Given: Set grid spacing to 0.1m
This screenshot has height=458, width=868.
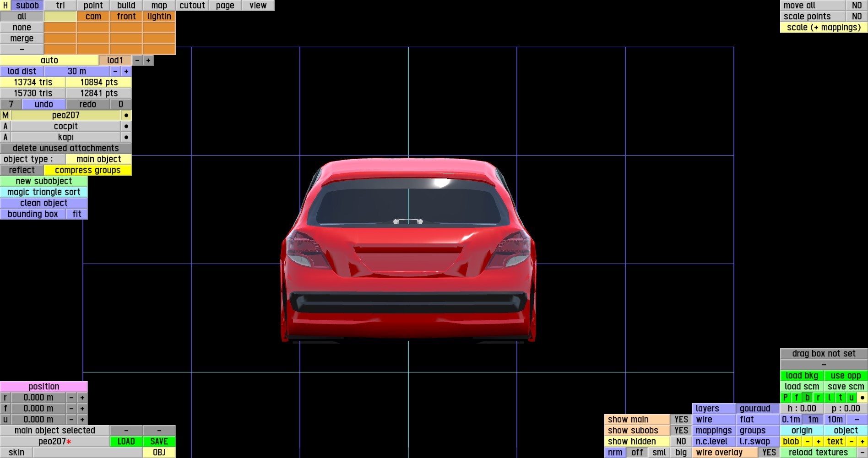Looking at the screenshot, I should (x=791, y=420).
